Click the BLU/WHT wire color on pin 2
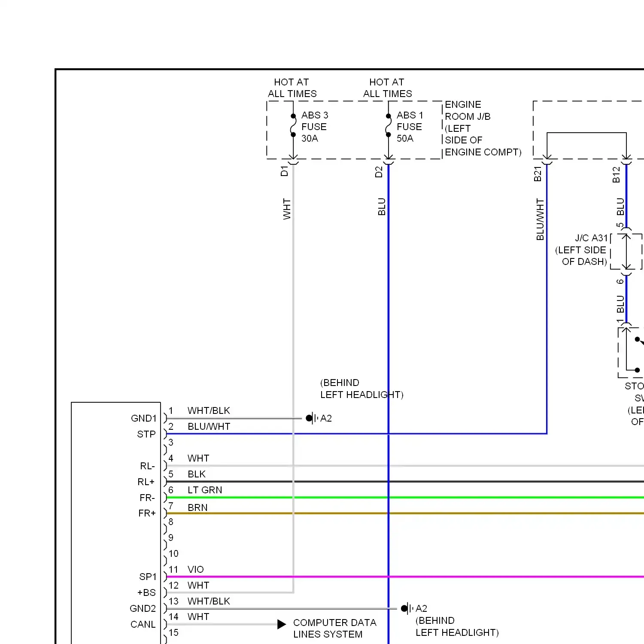The image size is (644, 644). [x=209, y=426]
